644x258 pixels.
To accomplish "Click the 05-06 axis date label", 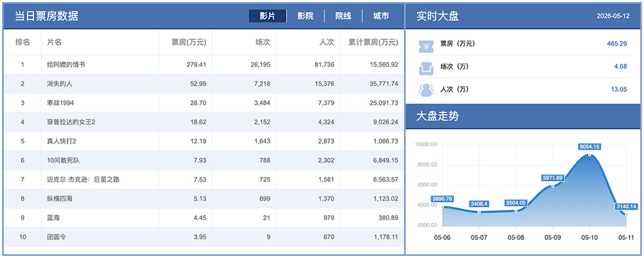I will click(442, 237).
